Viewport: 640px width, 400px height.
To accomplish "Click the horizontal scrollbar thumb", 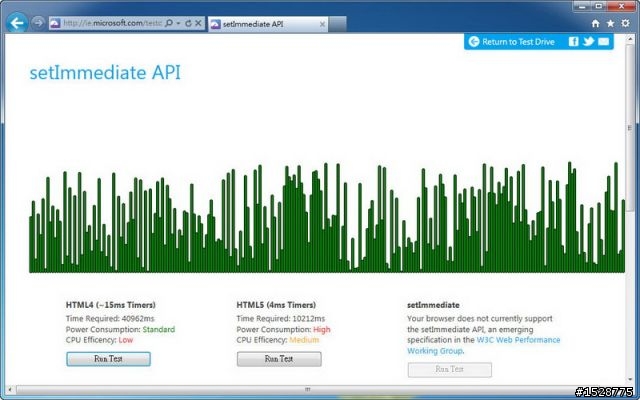I will coord(307,389).
